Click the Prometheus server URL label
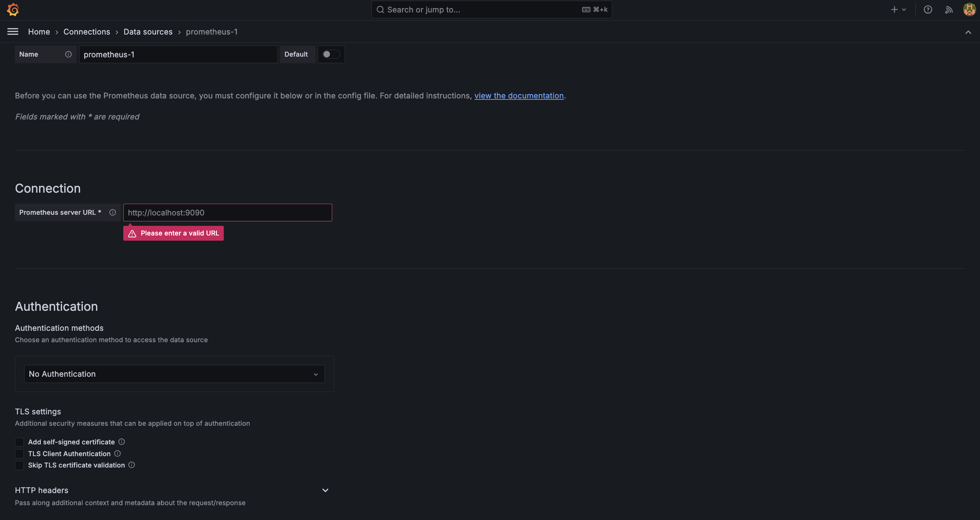Screen dimensions: 980x520 pos(60,213)
